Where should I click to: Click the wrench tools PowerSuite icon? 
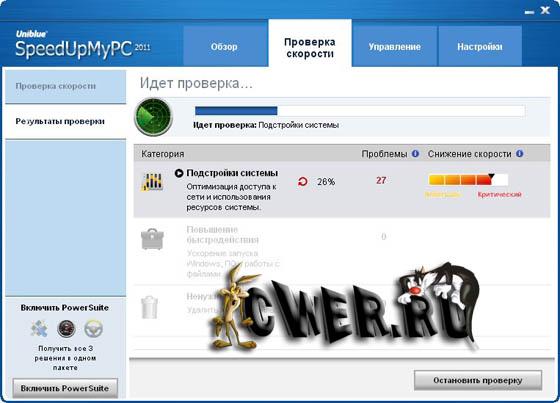(39, 329)
